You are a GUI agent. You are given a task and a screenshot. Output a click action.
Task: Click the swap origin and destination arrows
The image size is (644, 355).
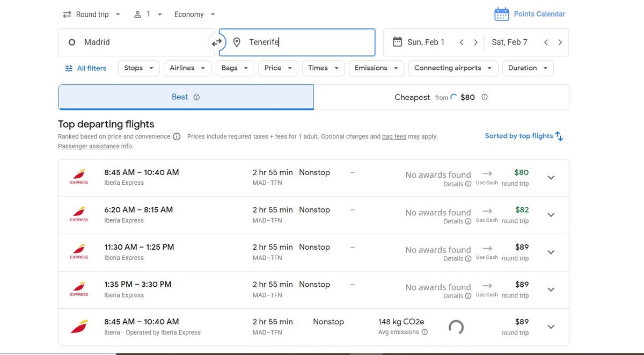point(216,41)
